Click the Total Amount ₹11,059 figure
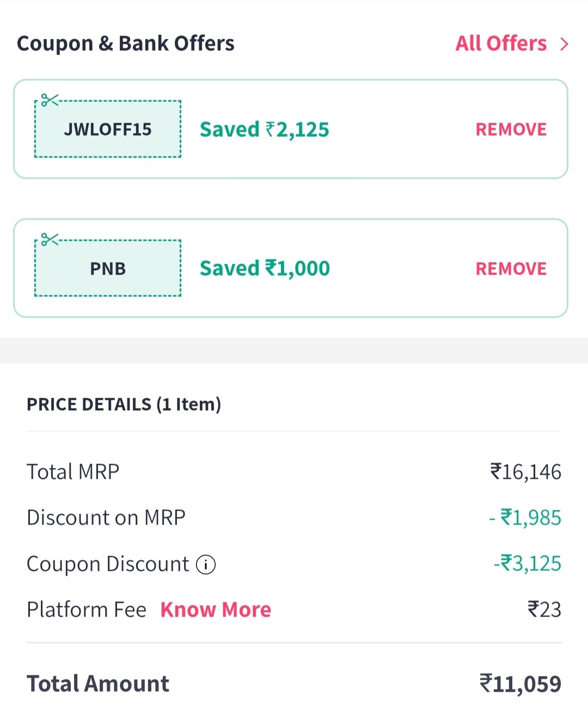588x715 pixels. (520, 684)
